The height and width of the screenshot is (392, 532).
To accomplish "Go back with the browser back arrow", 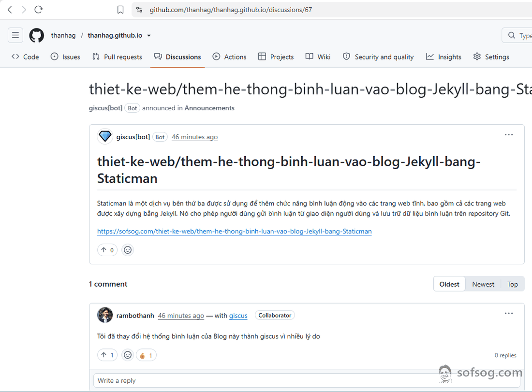I will [x=10, y=10].
